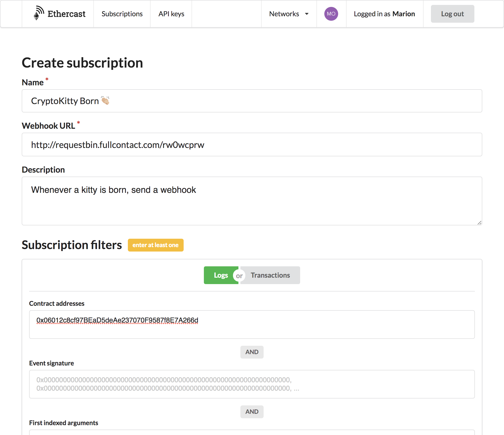Image resolution: width=504 pixels, height=435 pixels.
Task: Click the 'or' divider between Logs and Transactions
Action: tap(239, 276)
